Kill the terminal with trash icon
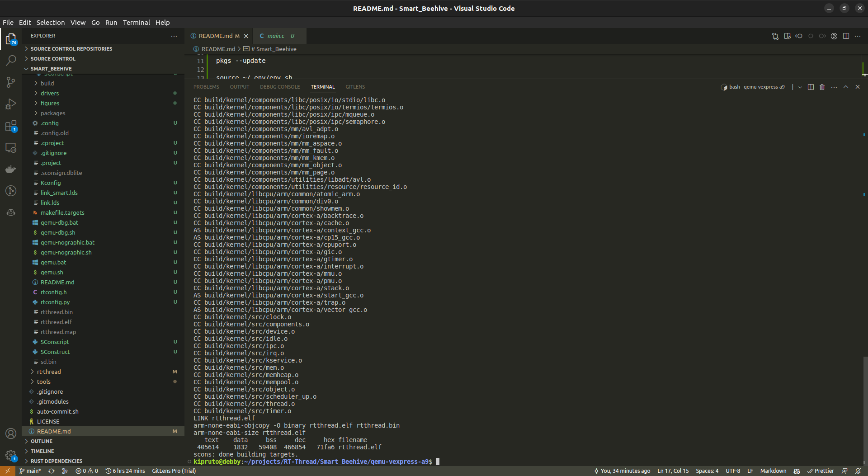The width and height of the screenshot is (868, 476). (x=822, y=87)
